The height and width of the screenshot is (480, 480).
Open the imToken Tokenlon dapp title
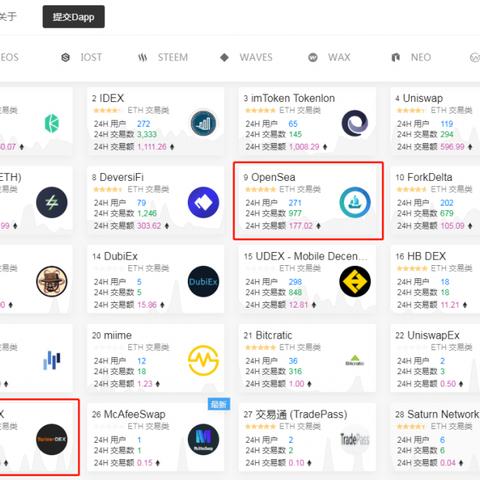pos(293,98)
